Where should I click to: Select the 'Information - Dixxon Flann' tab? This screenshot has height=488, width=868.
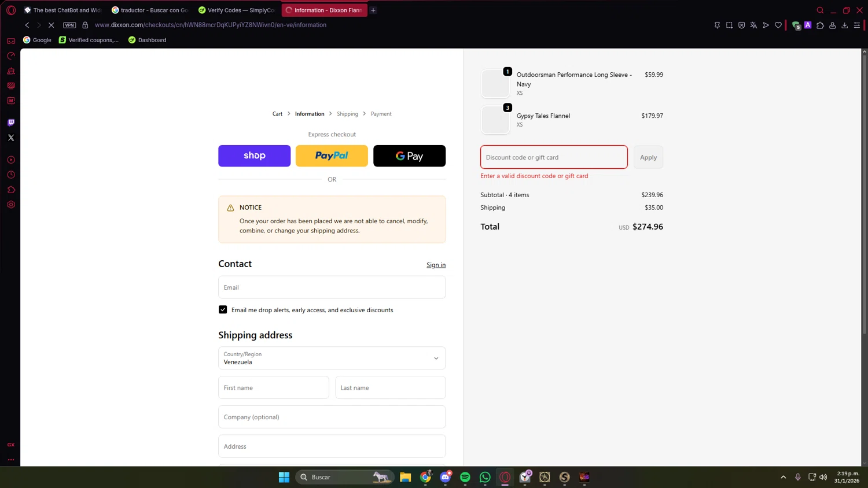(324, 10)
